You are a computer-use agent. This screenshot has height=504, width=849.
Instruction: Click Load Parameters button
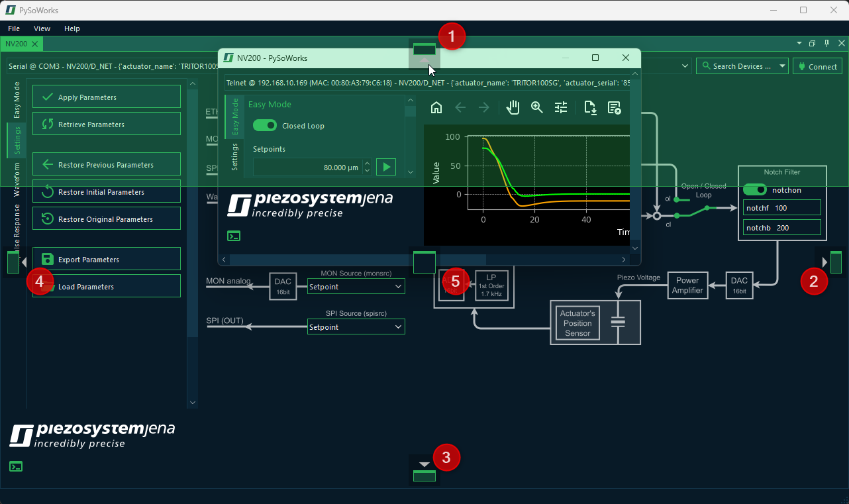107,286
